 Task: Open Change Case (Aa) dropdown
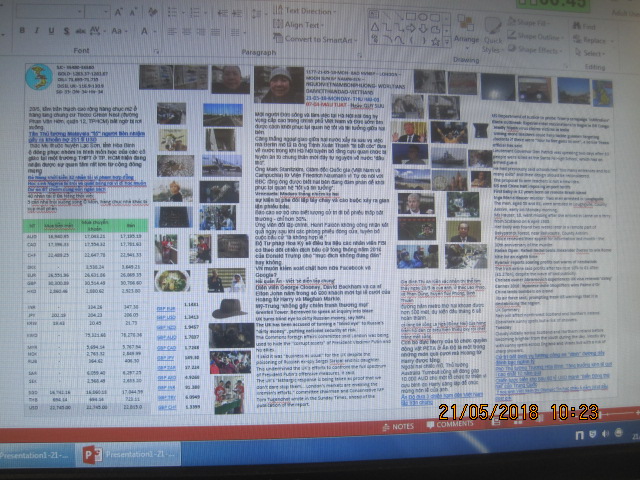pyautogui.click(x=119, y=31)
